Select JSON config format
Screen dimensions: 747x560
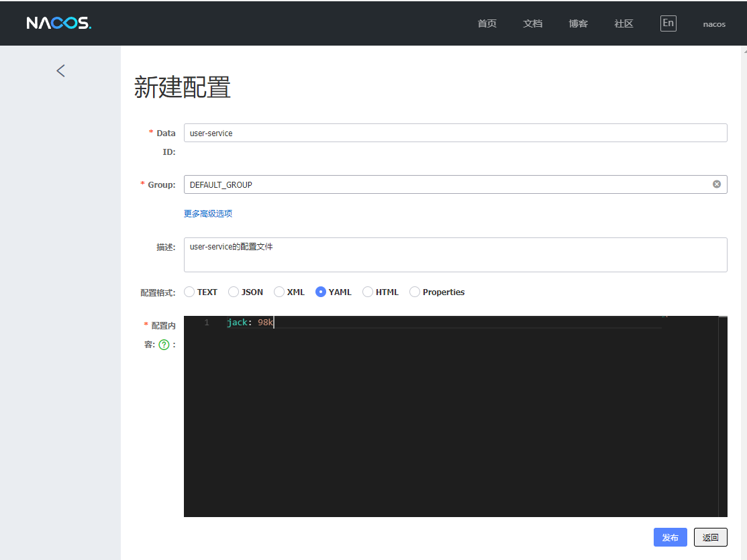234,292
